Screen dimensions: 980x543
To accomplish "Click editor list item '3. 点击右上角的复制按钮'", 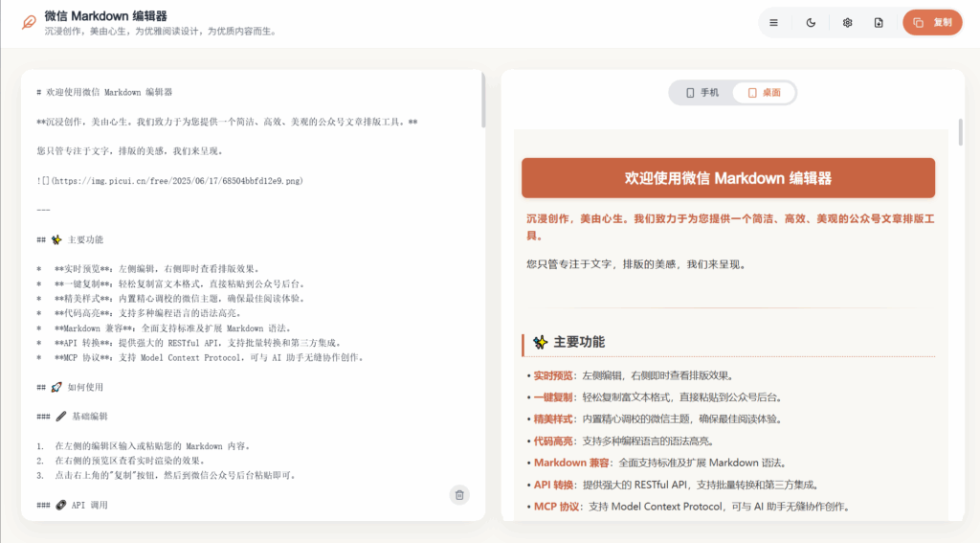I will (x=166, y=475).
